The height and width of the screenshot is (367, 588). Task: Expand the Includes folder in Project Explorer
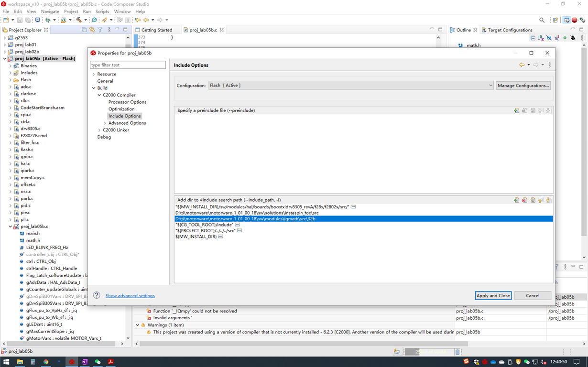[11, 73]
